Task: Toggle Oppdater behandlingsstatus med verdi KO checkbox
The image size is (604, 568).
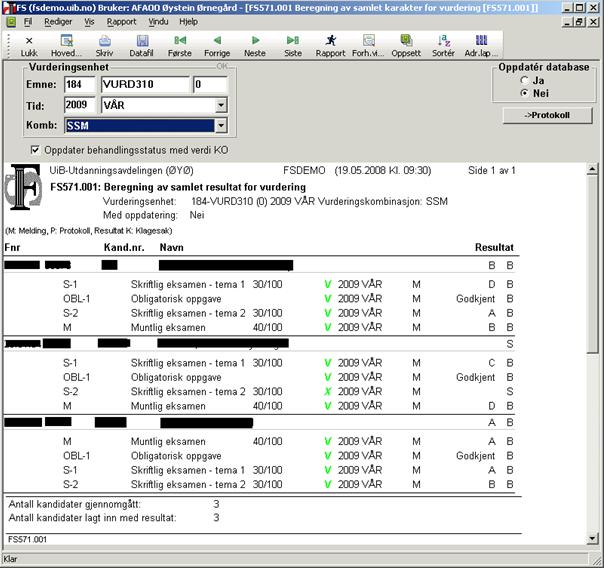Action: point(35,150)
